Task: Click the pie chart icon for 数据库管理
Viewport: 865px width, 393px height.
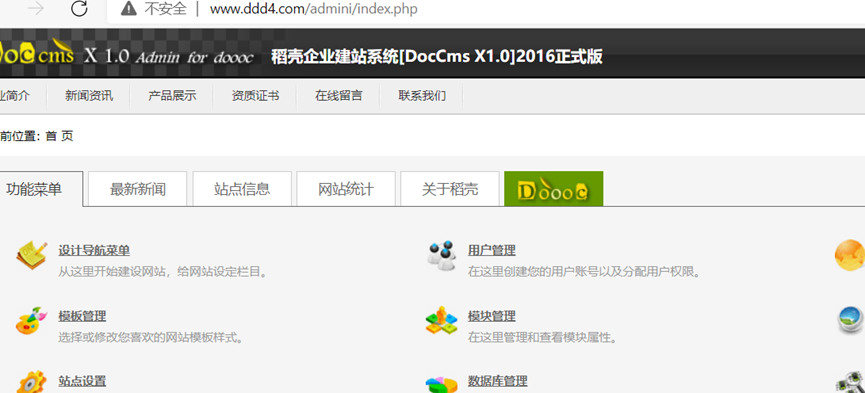Action: [441, 384]
